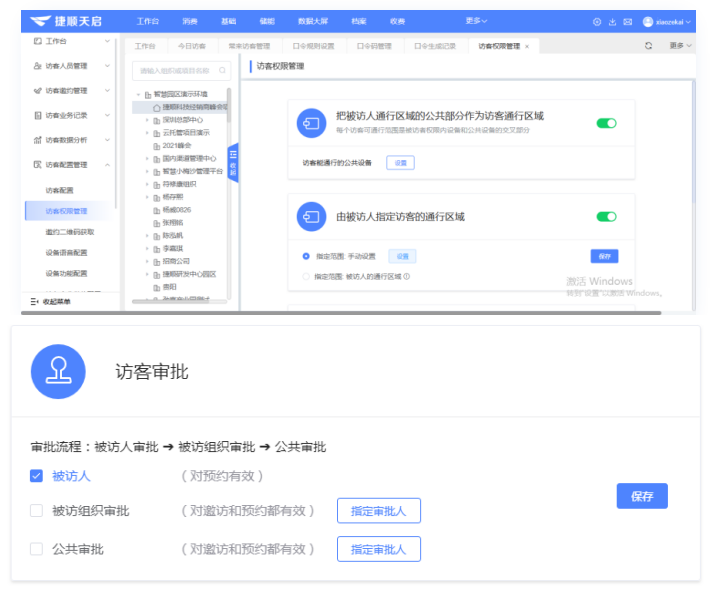Click 设置 beside 手动设置

[402, 256]
